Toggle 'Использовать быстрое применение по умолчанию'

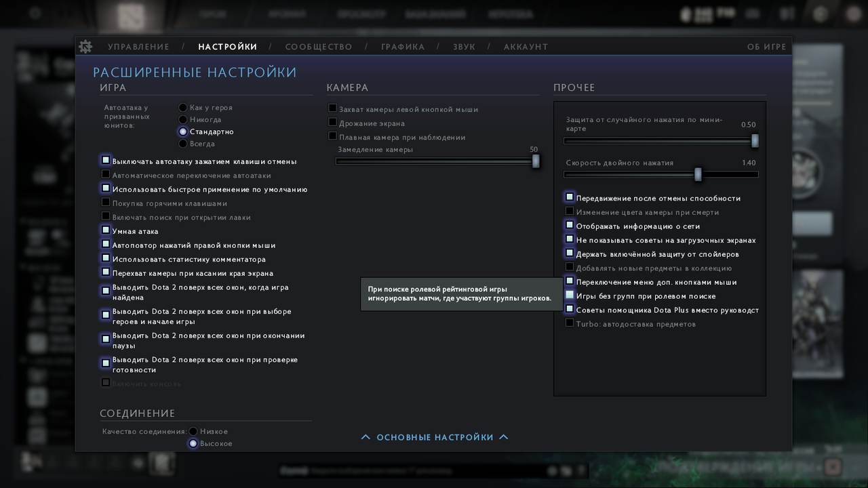tap(106, 188)
